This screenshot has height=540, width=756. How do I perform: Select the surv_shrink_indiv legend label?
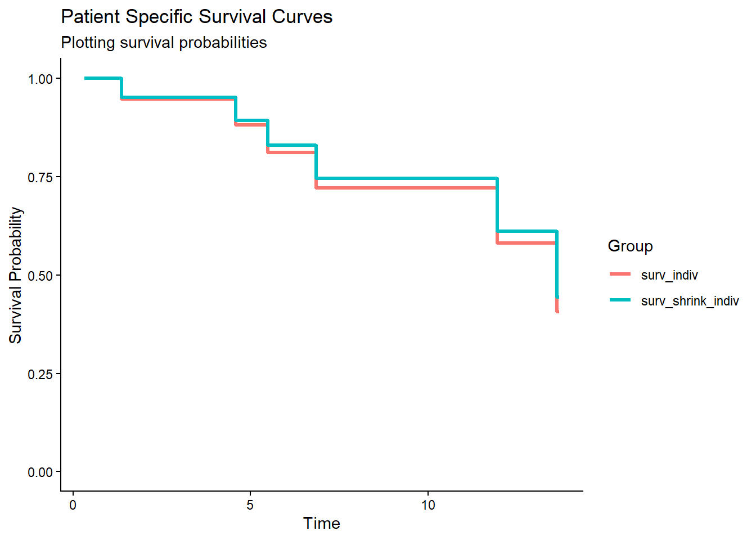click(690, 301)
